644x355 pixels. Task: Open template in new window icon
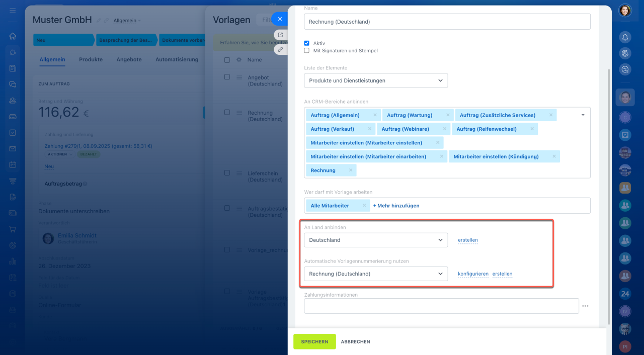(x=280, y=35)
